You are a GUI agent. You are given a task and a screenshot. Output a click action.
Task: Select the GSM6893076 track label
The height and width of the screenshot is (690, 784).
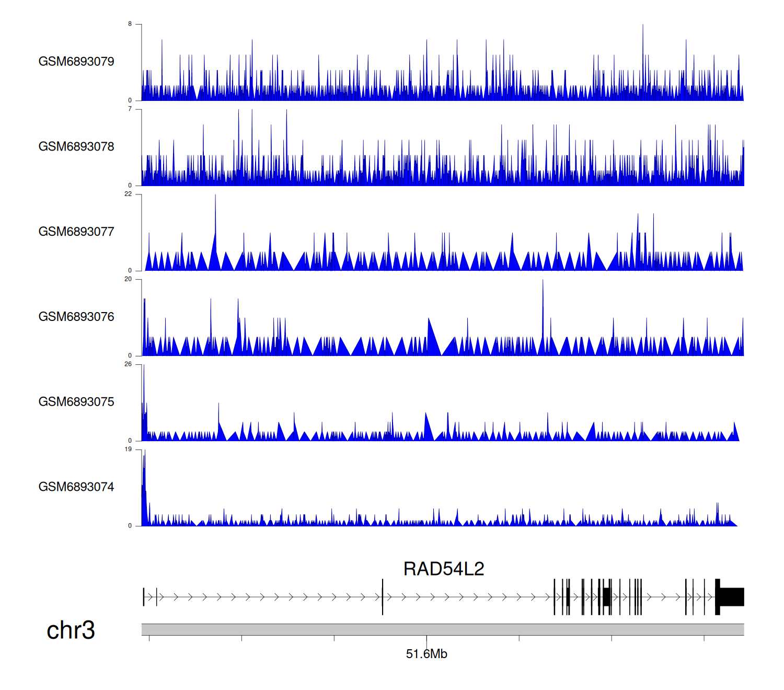[76, 317]
